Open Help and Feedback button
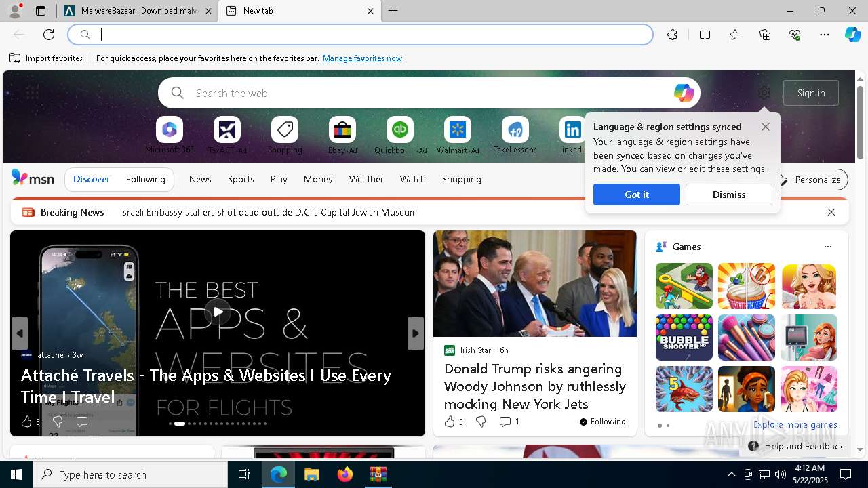The width and height of the screenshot is (868, 488). [x=796, y=446]
